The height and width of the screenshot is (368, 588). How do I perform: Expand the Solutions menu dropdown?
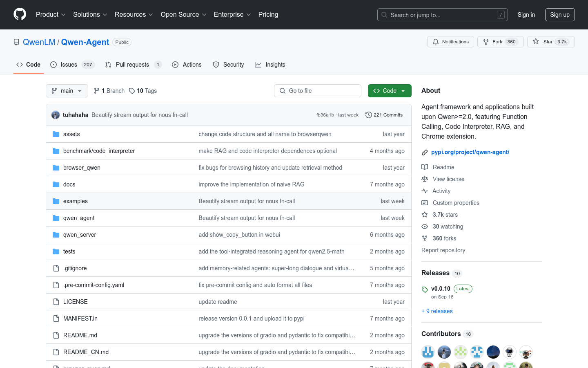click(x=90, y=14)
